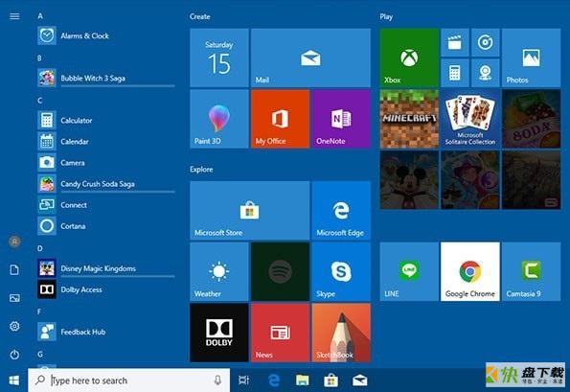Image resolution: width=570 pixels, height=392 pixels.
Task: Click the Explore group header
Action: click(x=201, y=170)
